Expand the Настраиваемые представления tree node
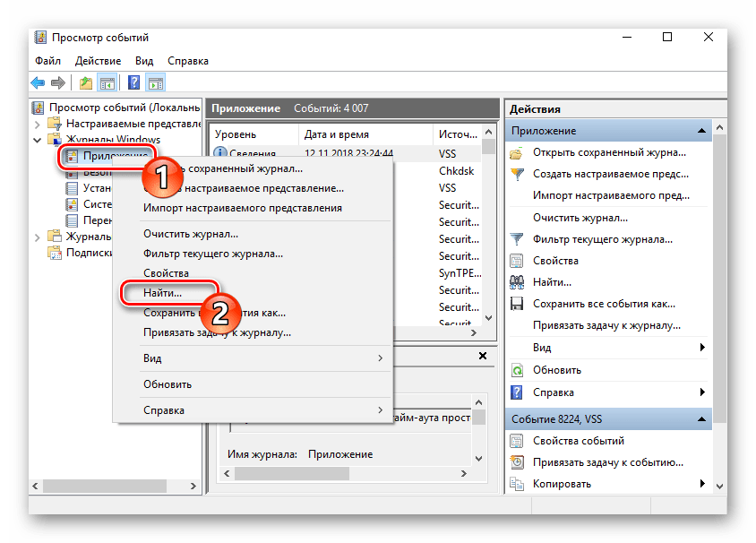 coord(37,124)
